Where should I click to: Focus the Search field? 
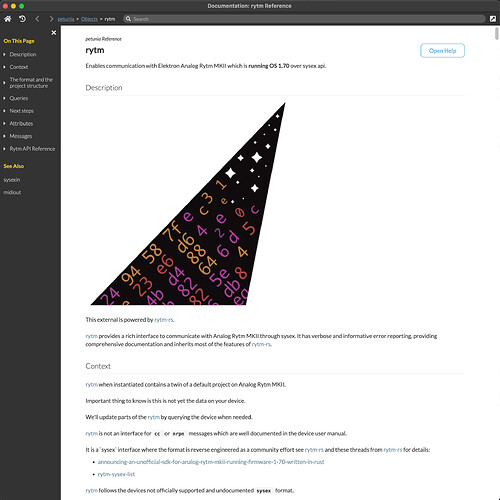pos(304,19)
